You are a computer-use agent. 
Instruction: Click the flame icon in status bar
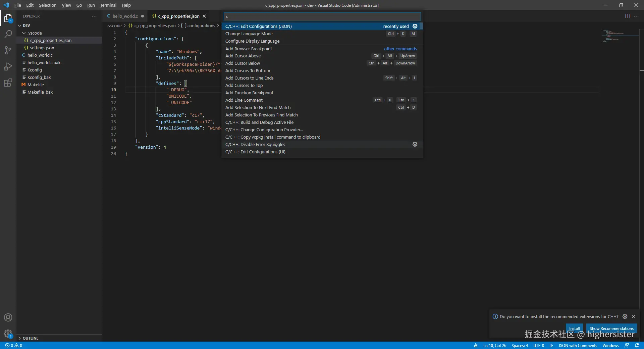pos(476,345)
